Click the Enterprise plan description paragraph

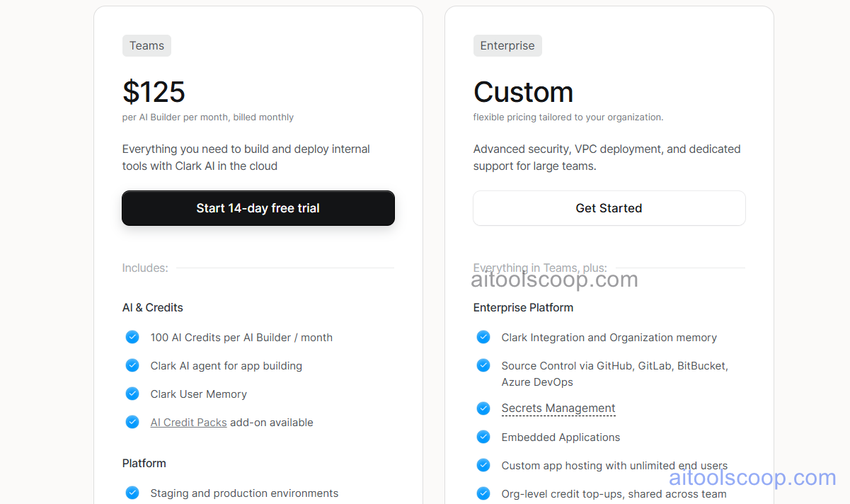[607, 158]
